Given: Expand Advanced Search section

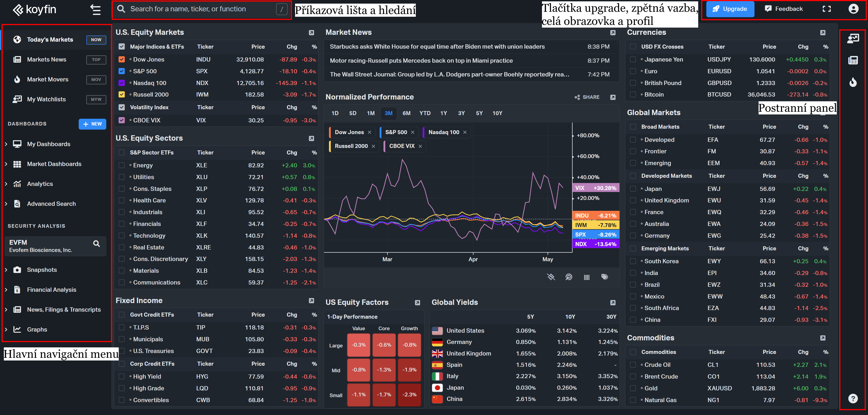Looking at the screenshot, I should click(6, 204).
